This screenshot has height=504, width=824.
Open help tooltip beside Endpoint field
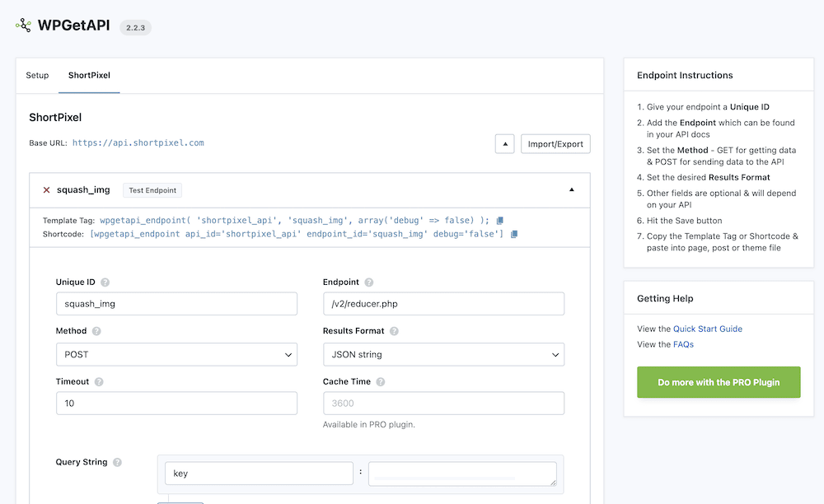click(368, 283)
